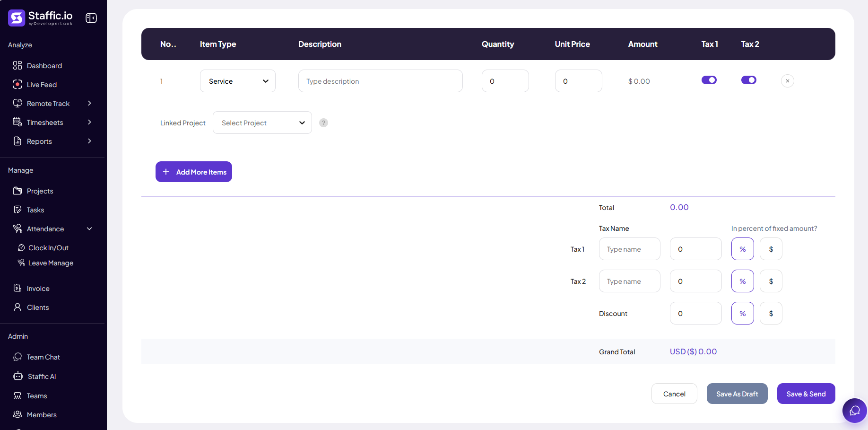Open Leave Manage link
This screenshot has height=430, width=868.
51,263
